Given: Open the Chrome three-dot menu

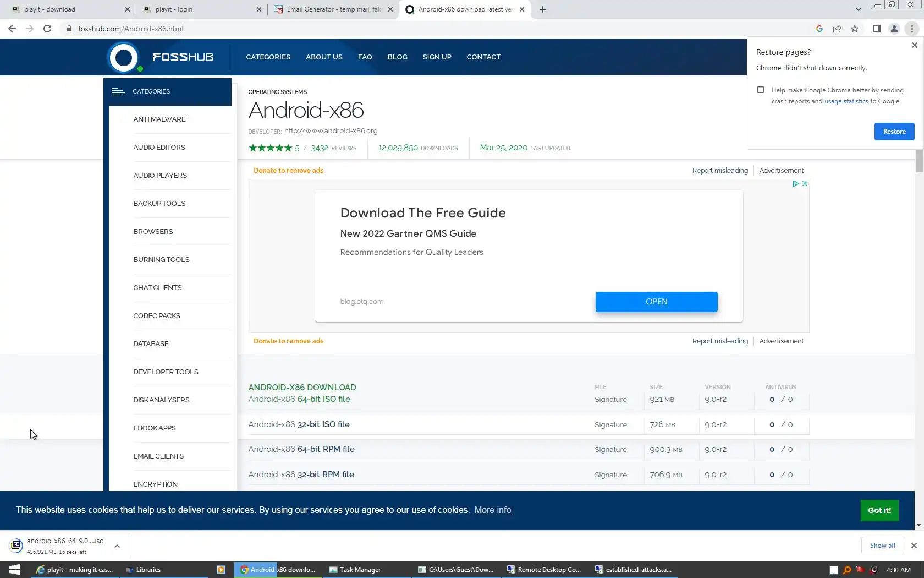Looking at the screenshot, I should click(912, 29).
